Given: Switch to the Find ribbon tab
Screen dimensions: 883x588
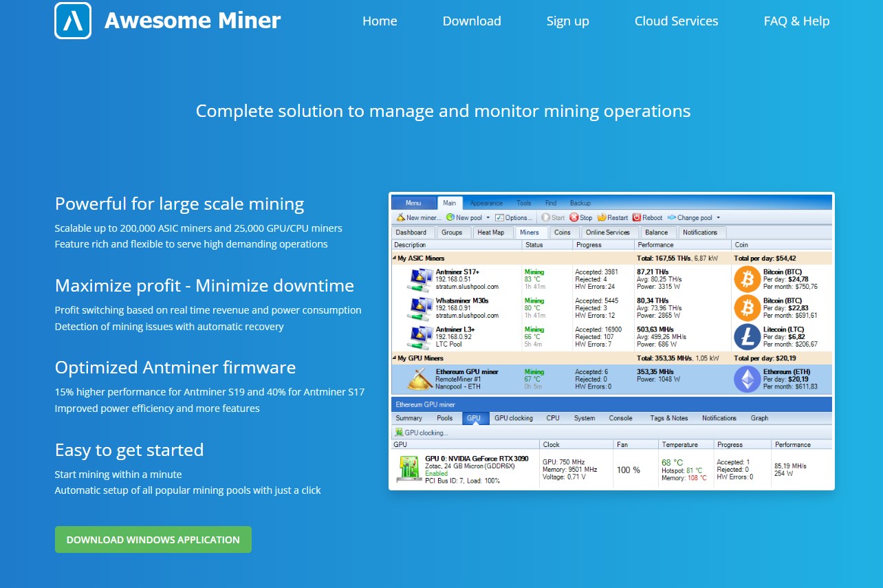Looking at the screenshot, I should [551, 203].
